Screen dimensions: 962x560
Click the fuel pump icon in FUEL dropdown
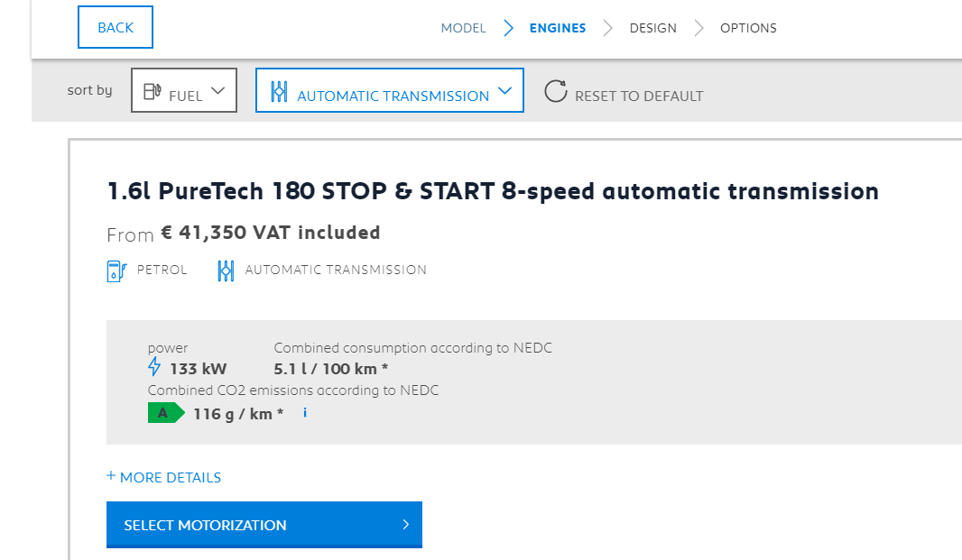point(153,91)
